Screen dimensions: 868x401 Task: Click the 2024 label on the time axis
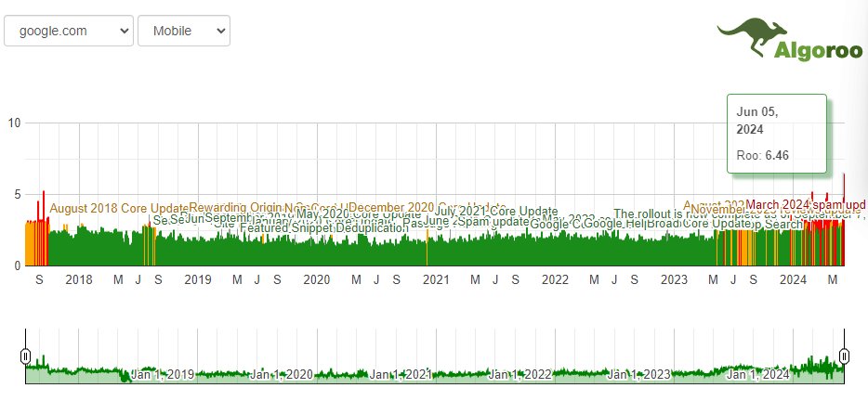pos(794,280)
